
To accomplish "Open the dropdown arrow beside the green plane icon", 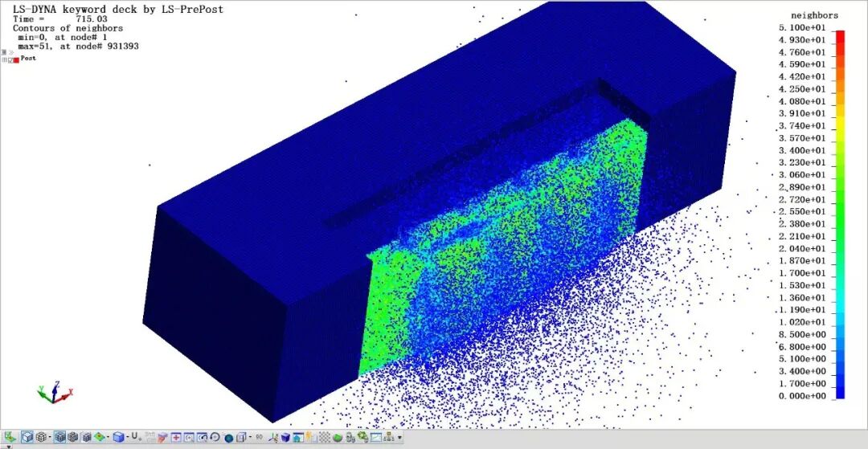I will coord(108,438).
